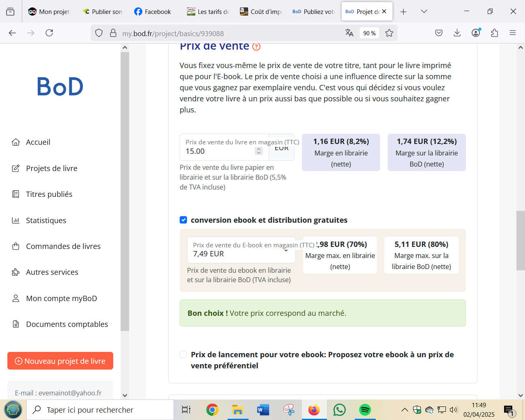The image size is (525, 420).
Task: Open the Save to Pocket icon
Action: [439, 33]
